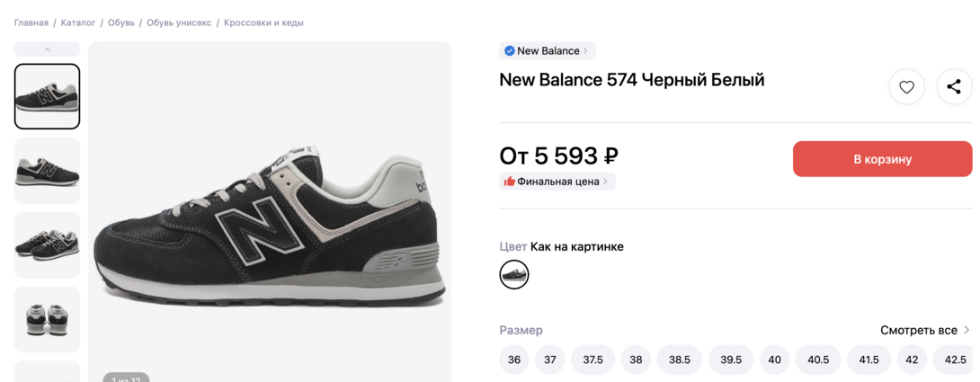This screenshot has width=980, height=382.
Task: Show the rear heel view thumbnail
Action: pos(48,319)
